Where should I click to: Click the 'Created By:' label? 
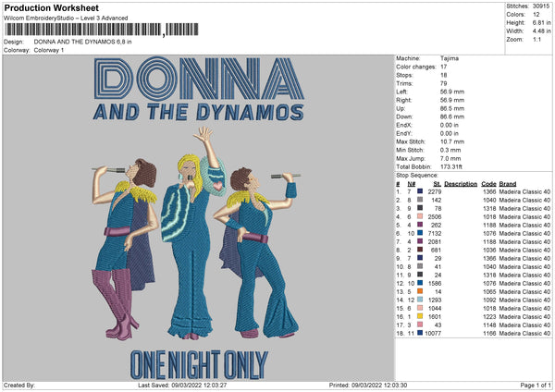19,385
